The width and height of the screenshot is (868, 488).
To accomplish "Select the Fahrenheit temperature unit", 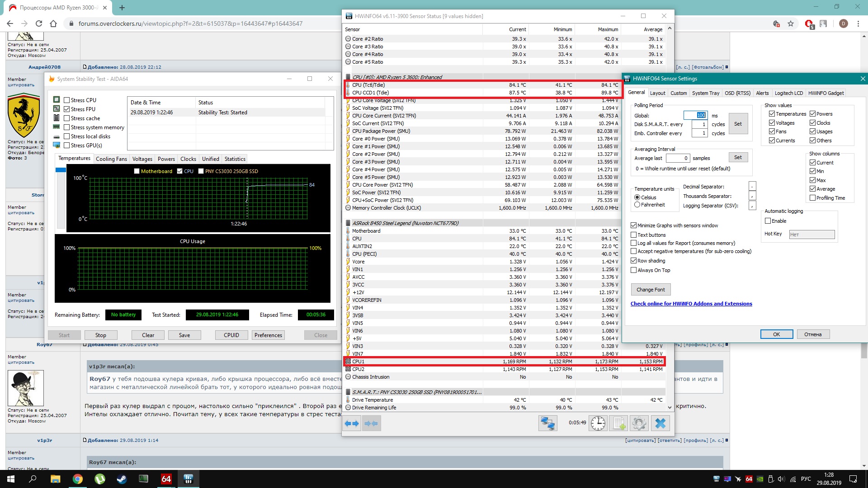I will pos(637,205).
